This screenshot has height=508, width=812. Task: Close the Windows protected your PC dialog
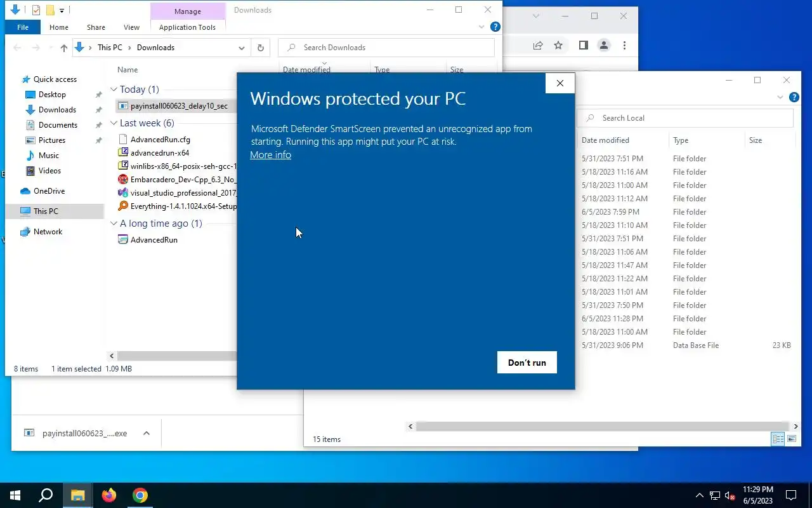(560, 83)
